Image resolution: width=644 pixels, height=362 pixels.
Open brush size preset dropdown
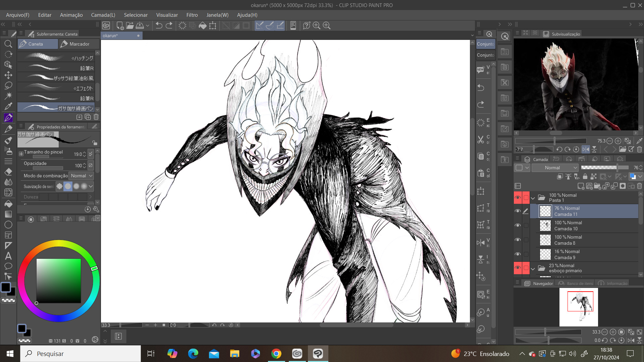click(x=91, y=154)
